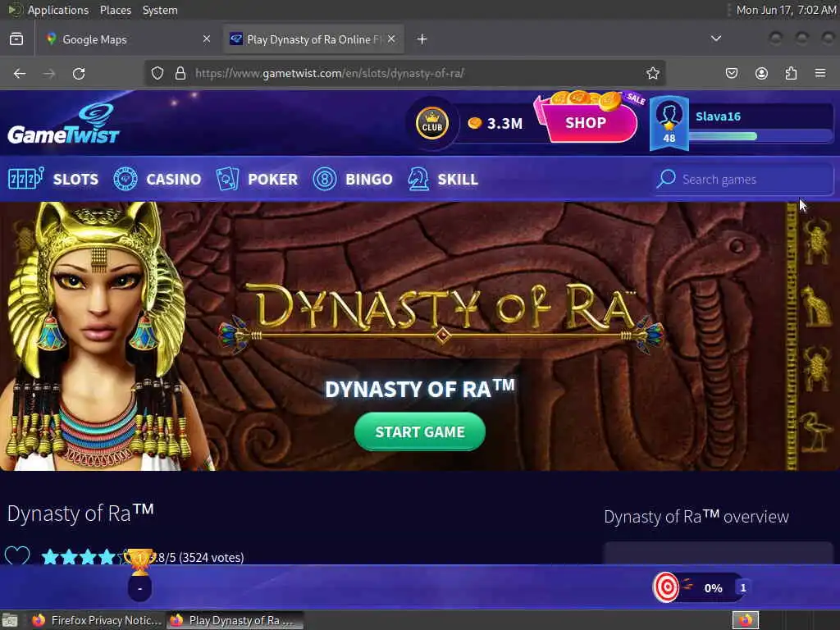Go back to previous page
This screenshot has height=630, width=840.
pos(20,73)
